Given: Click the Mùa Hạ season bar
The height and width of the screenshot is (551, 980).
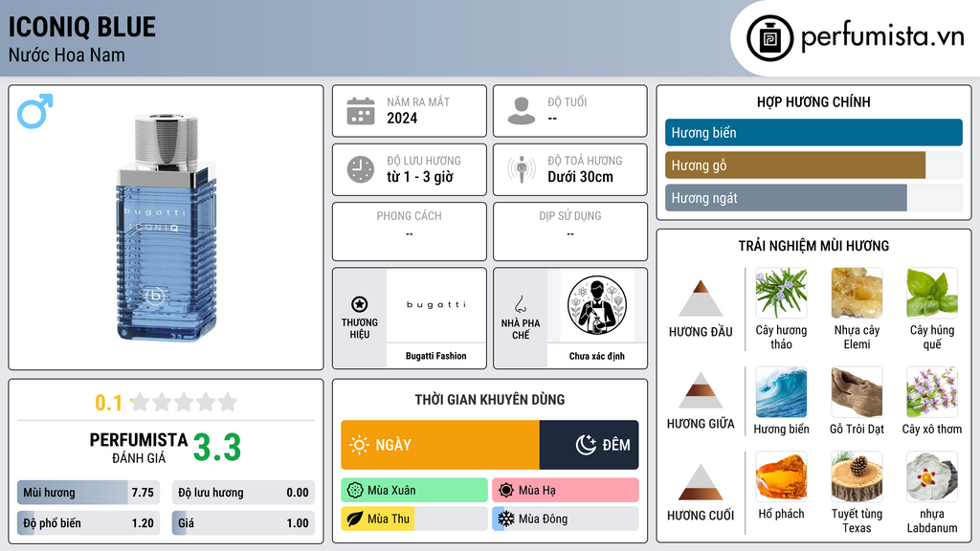Looking at the screenshot, I should pos(566,491).
